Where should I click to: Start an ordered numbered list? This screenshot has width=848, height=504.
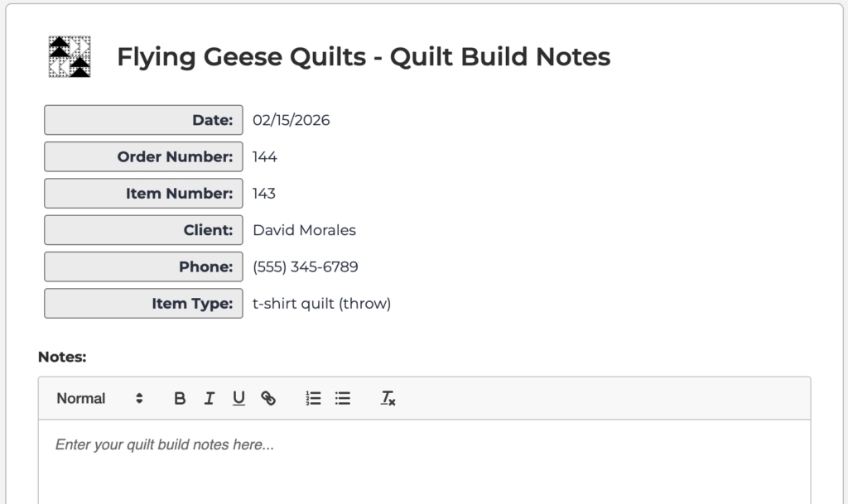point(313,398)
